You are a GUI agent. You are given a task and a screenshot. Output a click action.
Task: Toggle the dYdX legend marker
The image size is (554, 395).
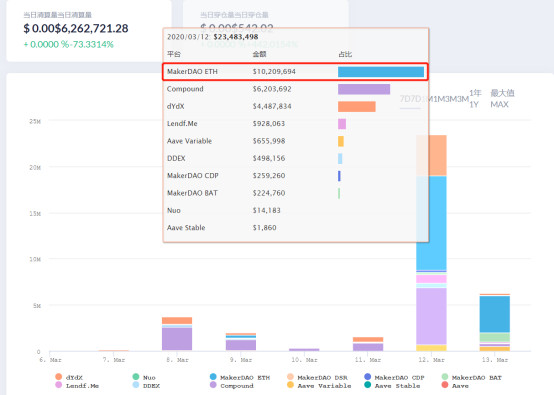click(59, 377)
